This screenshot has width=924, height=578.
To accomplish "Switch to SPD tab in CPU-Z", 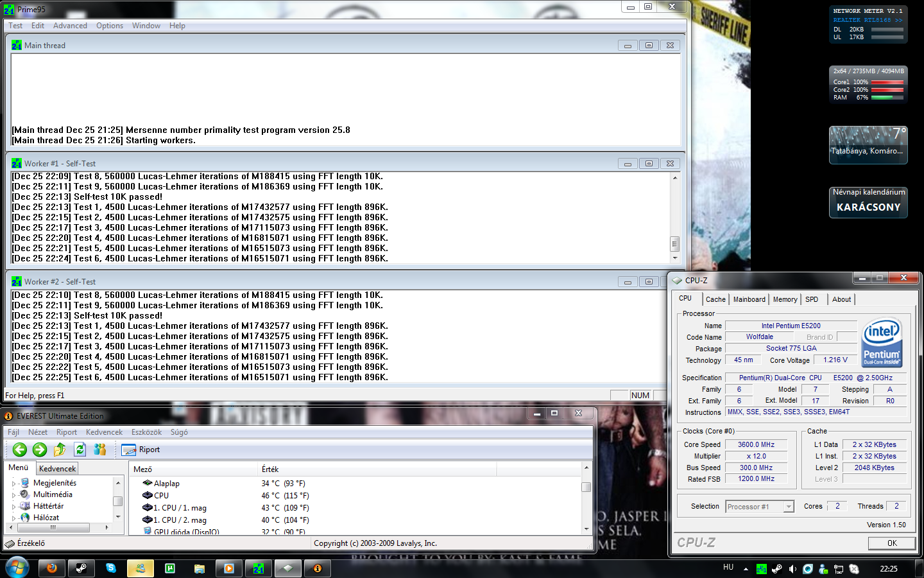I will [812, 299].
